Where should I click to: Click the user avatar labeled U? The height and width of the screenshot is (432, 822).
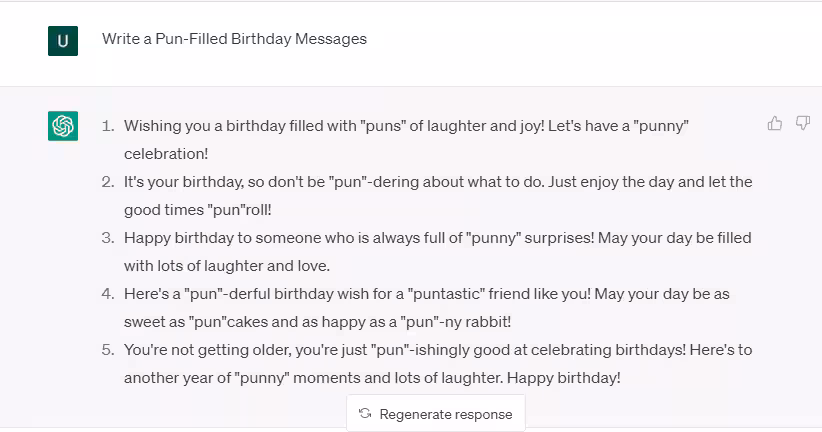click(x=63, y=40)
